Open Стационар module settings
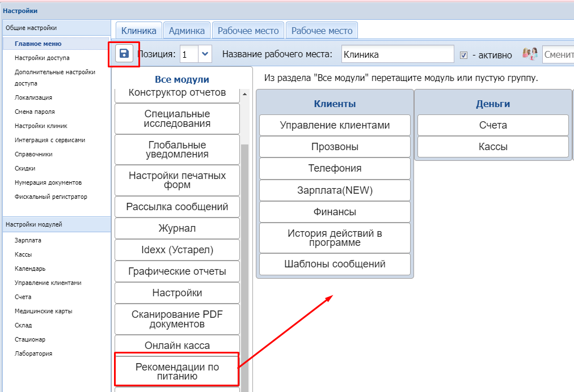The height and width of the screenshot is (392, 574). 30,339
